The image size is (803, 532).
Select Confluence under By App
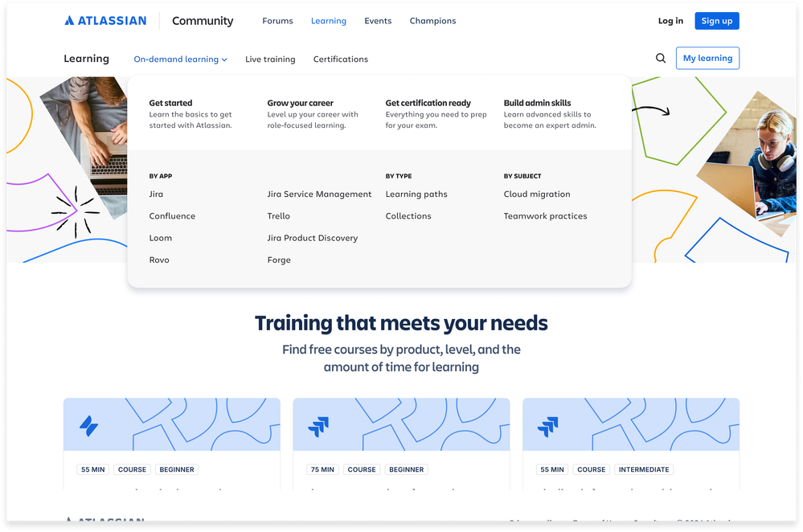tap(172, 216)
